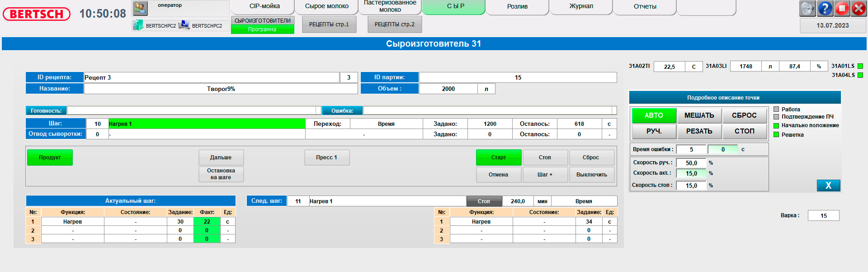
Task: Click the СЫРОИЗГОТОВИТЕЛИ submenu button
Action: click(263, 20)
